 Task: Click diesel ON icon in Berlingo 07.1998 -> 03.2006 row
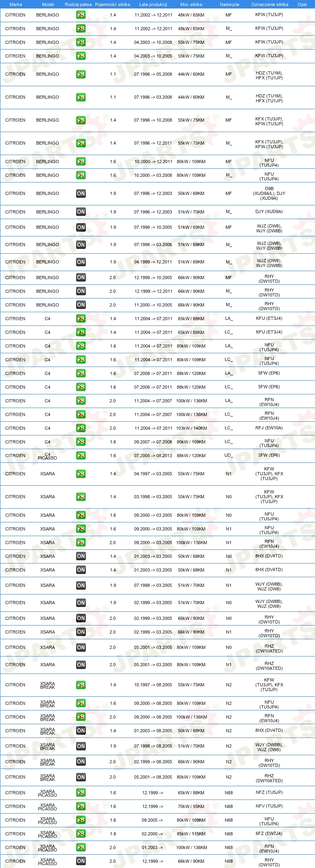point(81,245)
